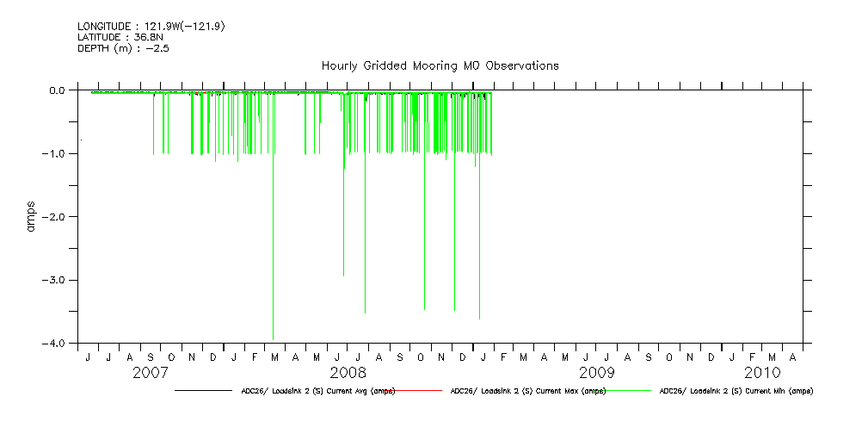Select the Loadsink 2 Current Max legend entry
868x434 pixels.
pos(527,391)
